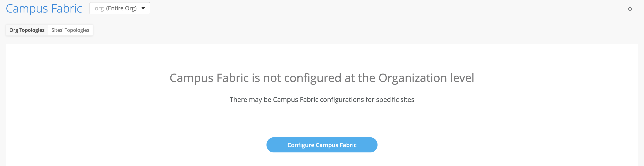Click the caret arrow in org selector
644x166 pixels.
pos(143,8)
